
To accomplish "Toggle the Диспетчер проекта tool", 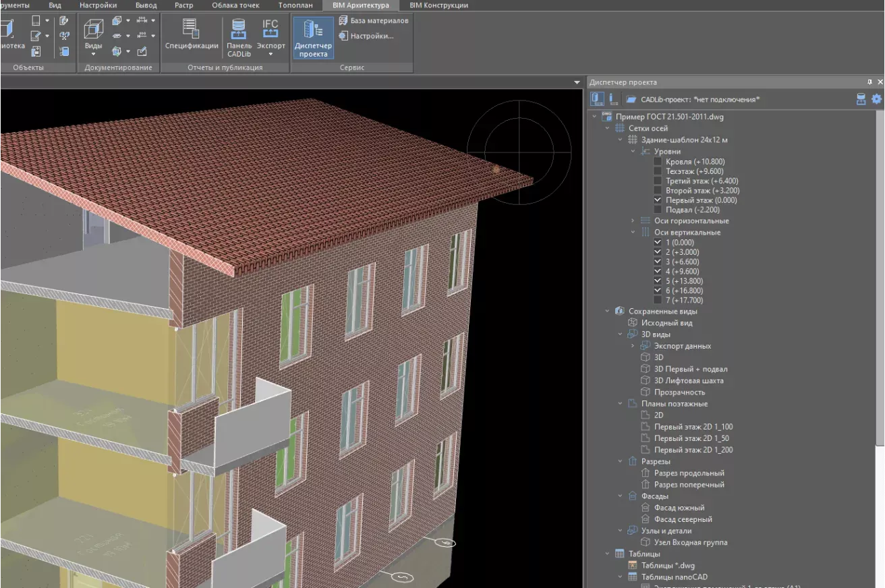I will click(313, 37).
